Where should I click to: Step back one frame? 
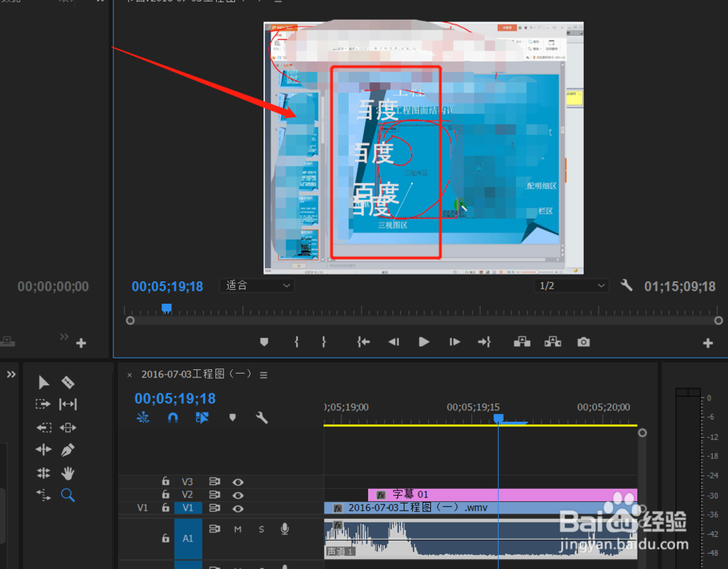point(394,342)
